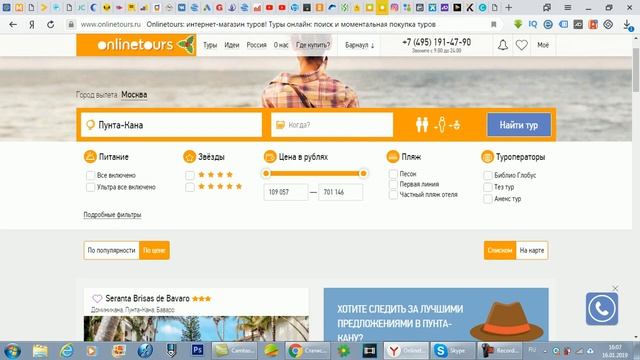Reload the page
640x360 pixels.
click(x=50, y=24)
